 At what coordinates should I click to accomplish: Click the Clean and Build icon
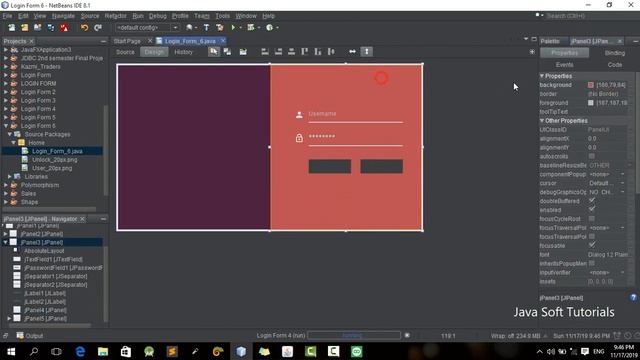pos(220,27)
